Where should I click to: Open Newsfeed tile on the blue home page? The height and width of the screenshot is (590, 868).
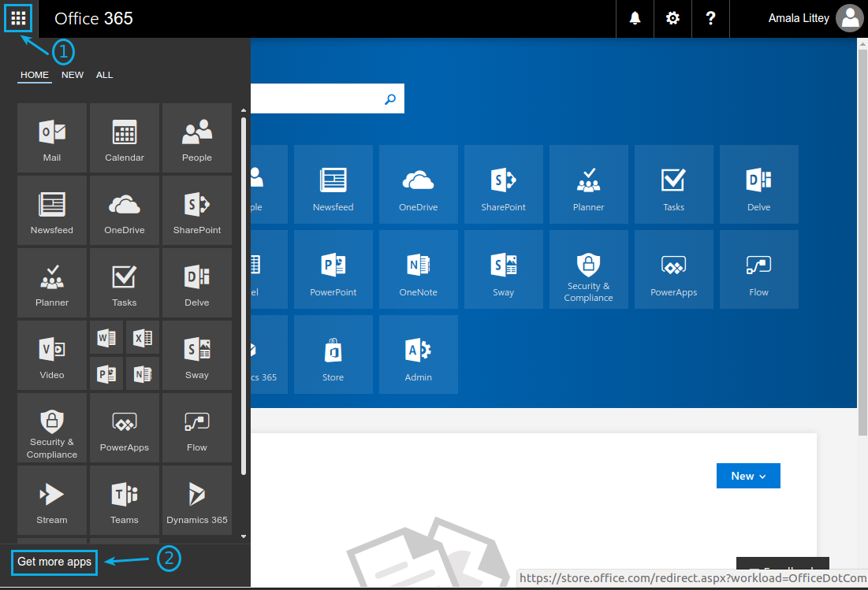pos(333,184)
